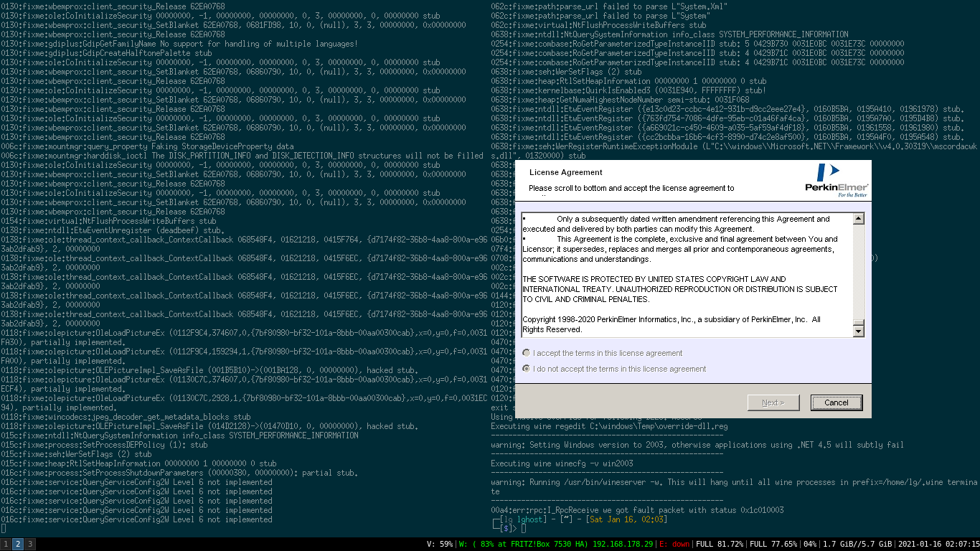This screenshot has width=980, height=551.
Task: Click the SetProcessDEPPolicy stub line
Action: click(x=104, y=445)
